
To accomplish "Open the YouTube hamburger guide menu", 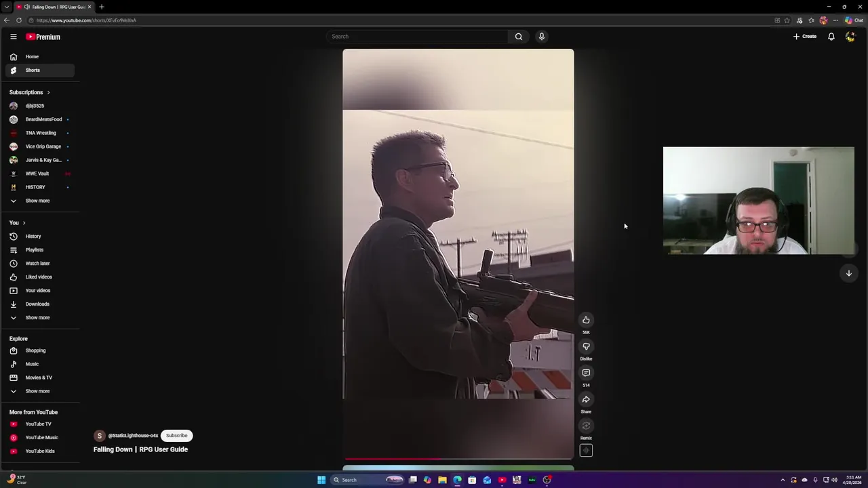I will (x=13, y=37).
